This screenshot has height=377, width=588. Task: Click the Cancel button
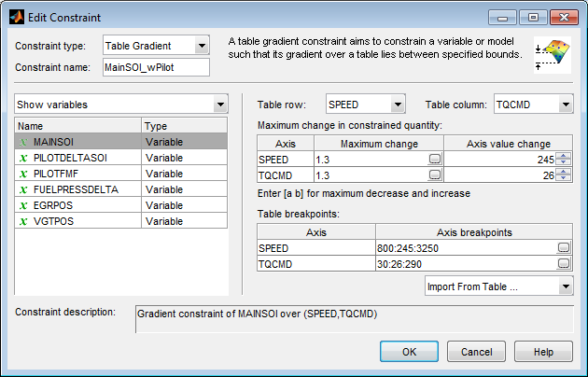coord(476,352)
